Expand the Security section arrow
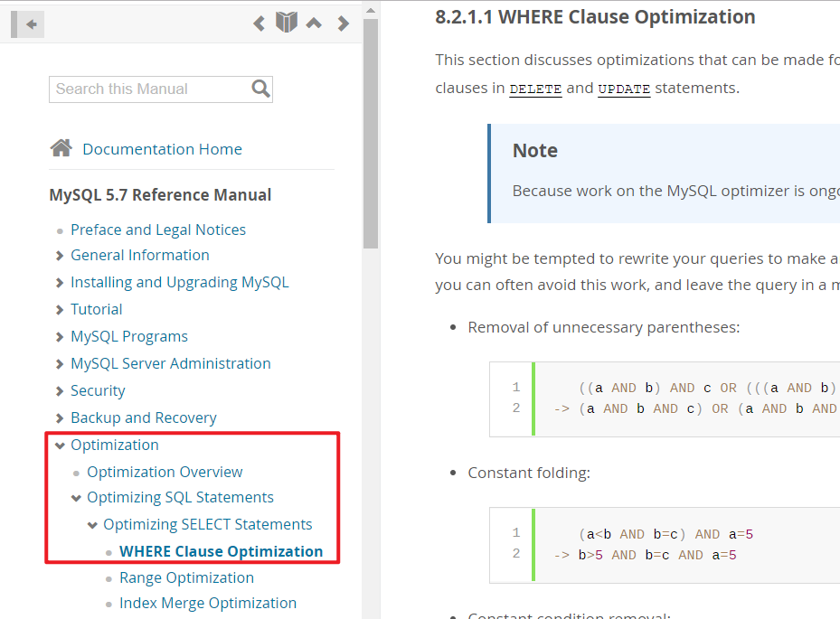Viewport: 840px width, 619px height. click(x=60, y=391)
